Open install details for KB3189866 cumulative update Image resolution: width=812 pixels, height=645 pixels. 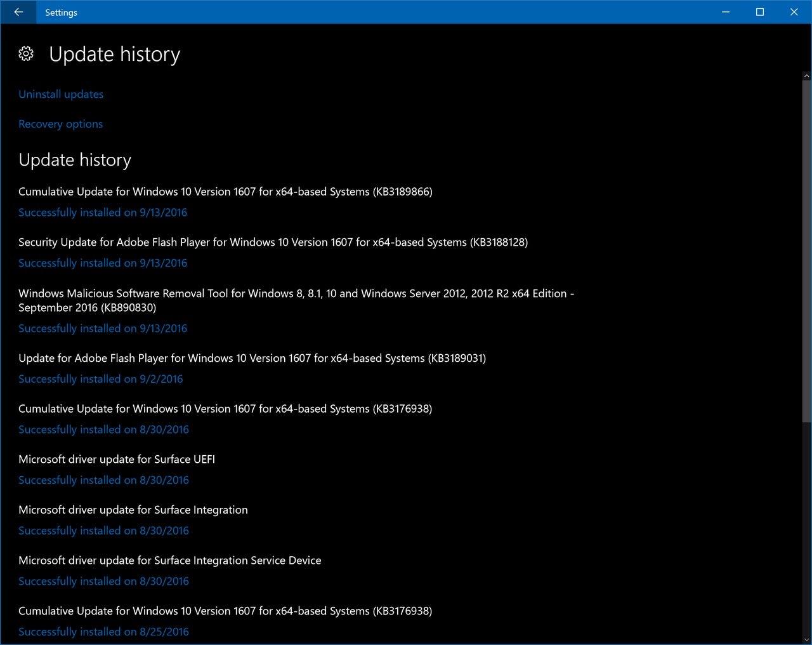point(225,192)
